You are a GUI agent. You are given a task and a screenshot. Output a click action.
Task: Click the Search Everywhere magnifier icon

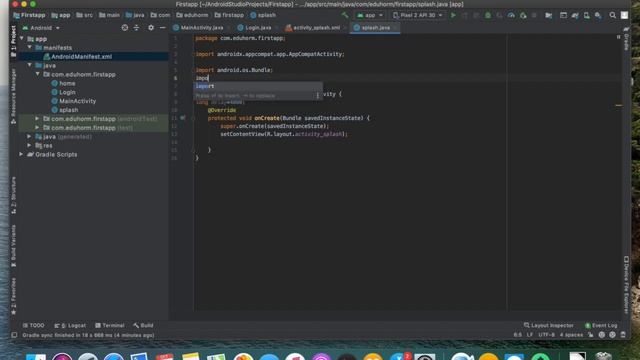click(613, 15)
